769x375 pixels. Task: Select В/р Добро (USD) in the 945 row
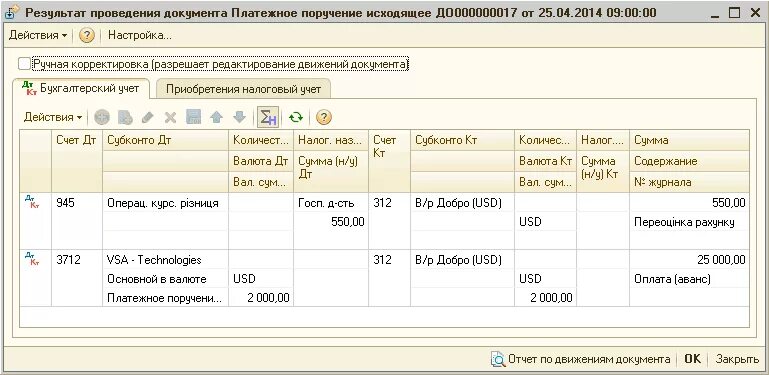[462, 202]
